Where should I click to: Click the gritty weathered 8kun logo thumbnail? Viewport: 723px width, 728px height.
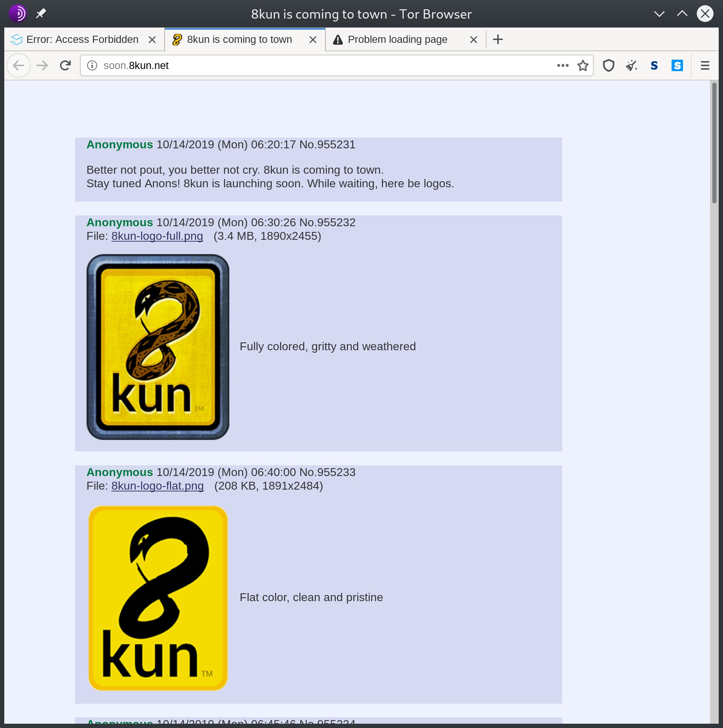tap(158, 347)
